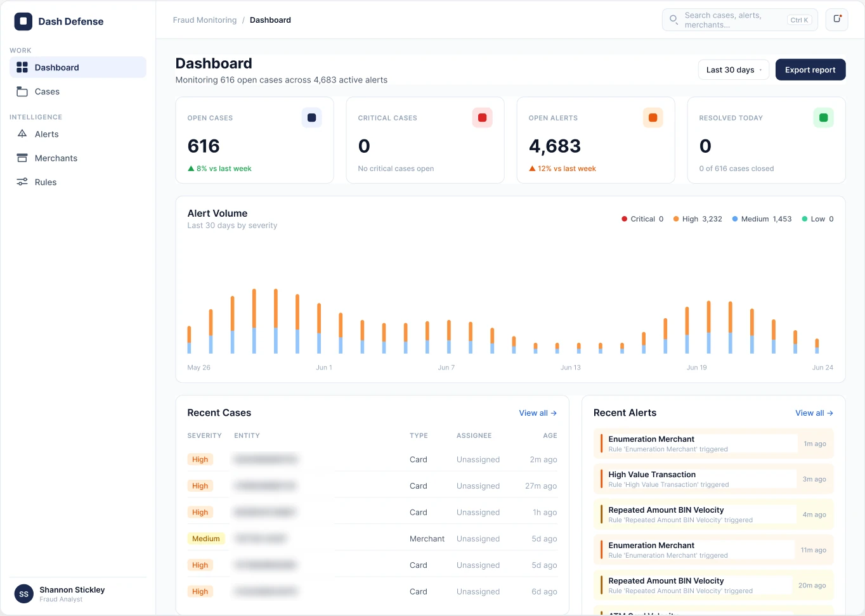Open the Enumeration Merchant alert from 11m ago
The height and width of the screenshot is (616, 865).
(713, 550)
